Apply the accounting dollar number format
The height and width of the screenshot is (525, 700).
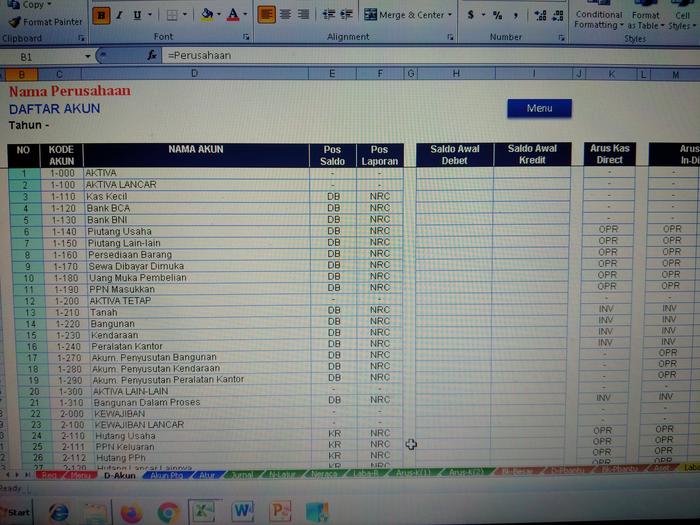click(x=470, y=15)
